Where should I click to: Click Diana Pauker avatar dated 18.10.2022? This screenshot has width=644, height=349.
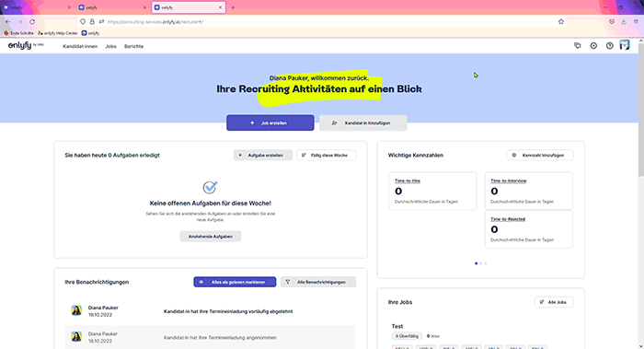pos(76,337)
